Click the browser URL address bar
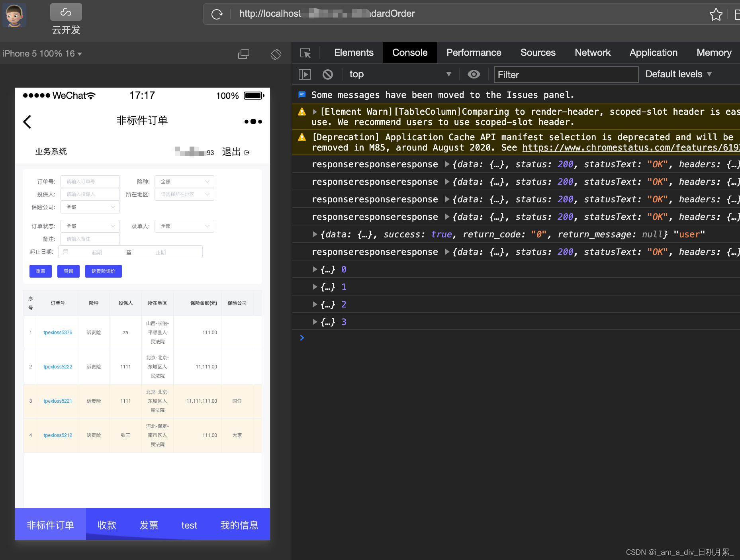This screenshot has height=560, width=740. (x=470, y=14)
